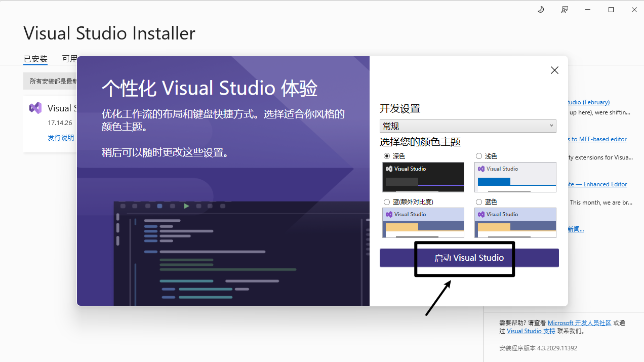644x362 pixels.
Task: Open the Microsoft 开发人员社区 link
Action: click(579, 323)
